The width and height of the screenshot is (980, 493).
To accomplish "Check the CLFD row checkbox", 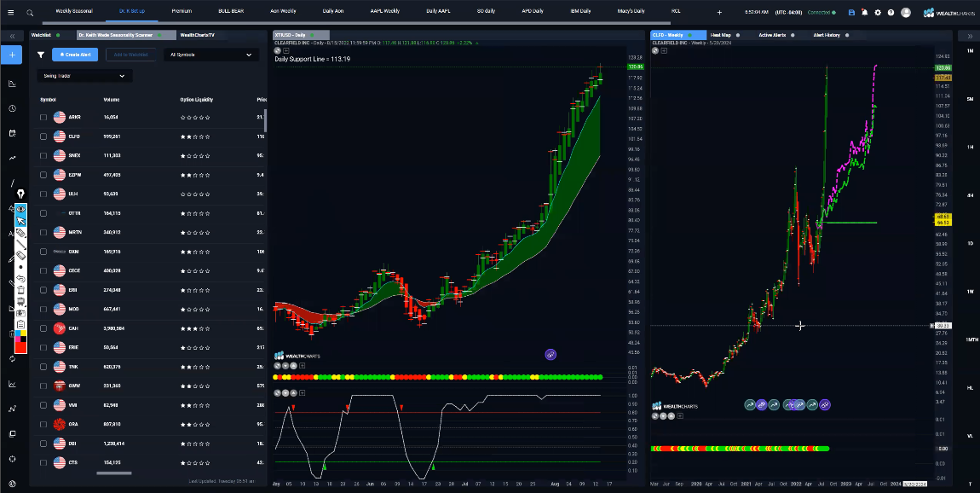I will 43,136.
